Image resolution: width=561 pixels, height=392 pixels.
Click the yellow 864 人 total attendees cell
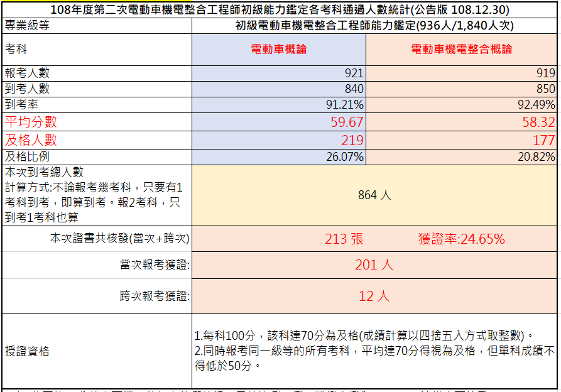[374, 194]
